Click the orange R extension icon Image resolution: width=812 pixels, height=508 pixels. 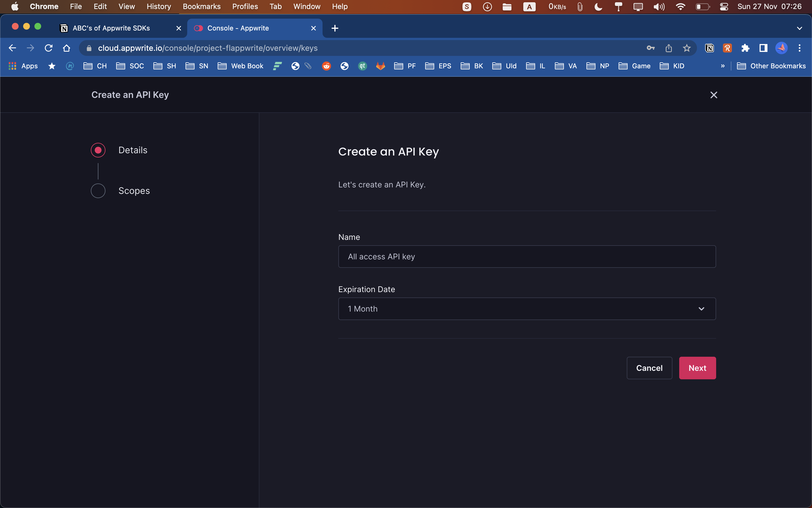(727, 48)
